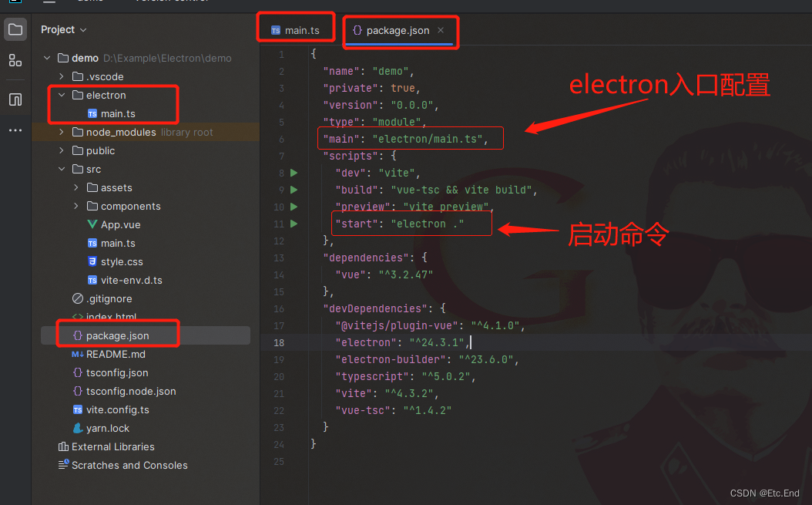Click the Vue icon beside App.vue
The height and width of the screenshot is (505, 812).
[92, 224]
